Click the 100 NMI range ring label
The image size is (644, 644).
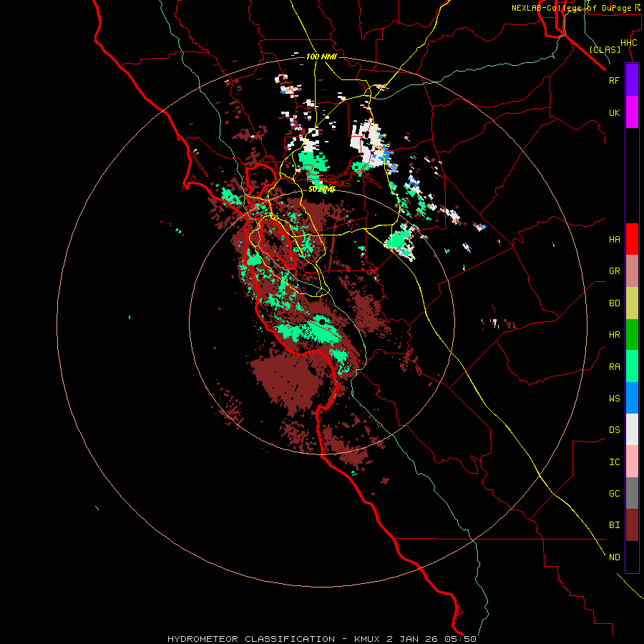pos(321,57)
